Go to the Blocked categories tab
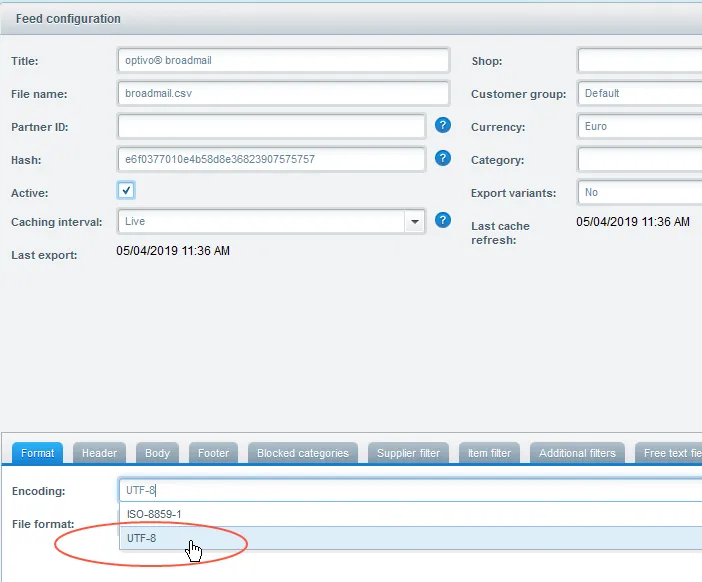The width and height of the screenshot is (702, 582). (303, 453)
